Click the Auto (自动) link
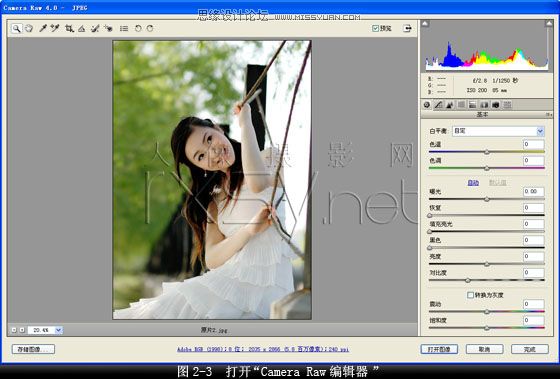Viewport: 560px width, 379px height. [473, 183]
